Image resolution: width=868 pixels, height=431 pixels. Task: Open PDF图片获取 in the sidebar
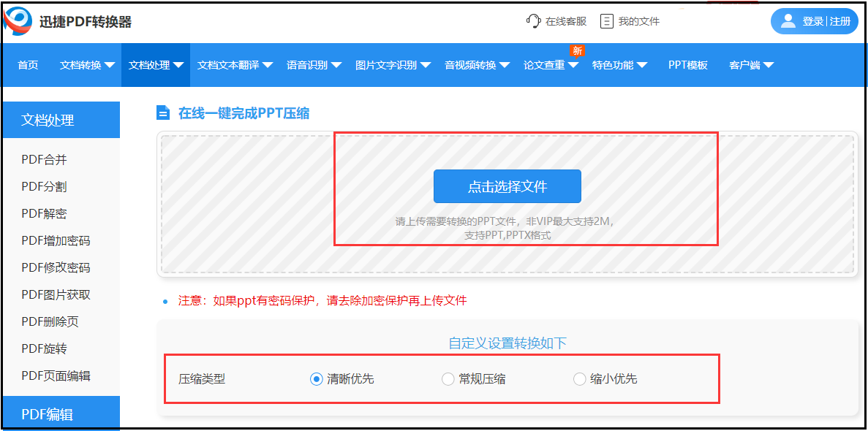click(56, 295)
